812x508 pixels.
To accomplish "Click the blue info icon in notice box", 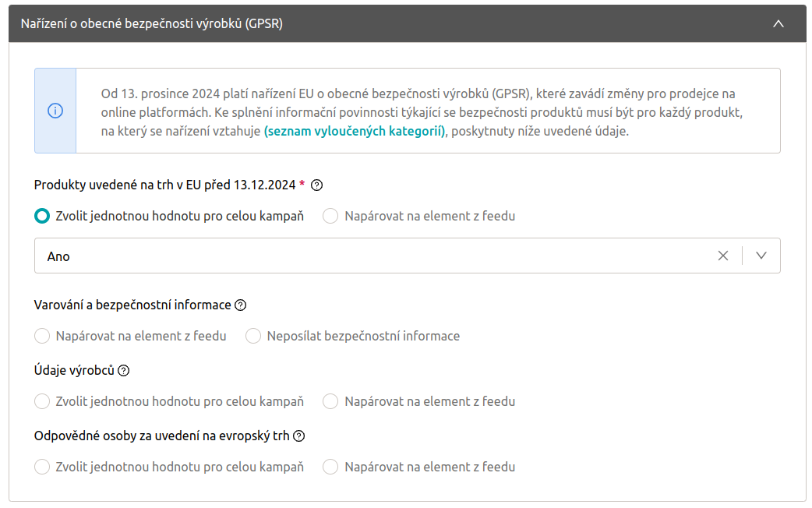I will (55, 111).
